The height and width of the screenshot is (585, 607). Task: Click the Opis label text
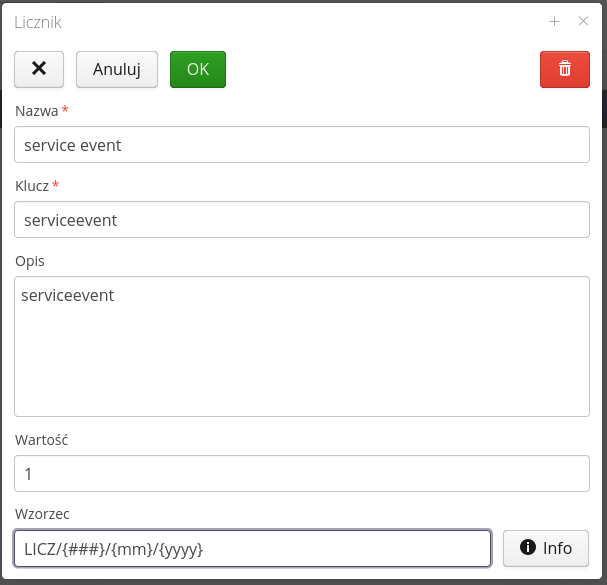pyautogui.click(x=29, y=261)
